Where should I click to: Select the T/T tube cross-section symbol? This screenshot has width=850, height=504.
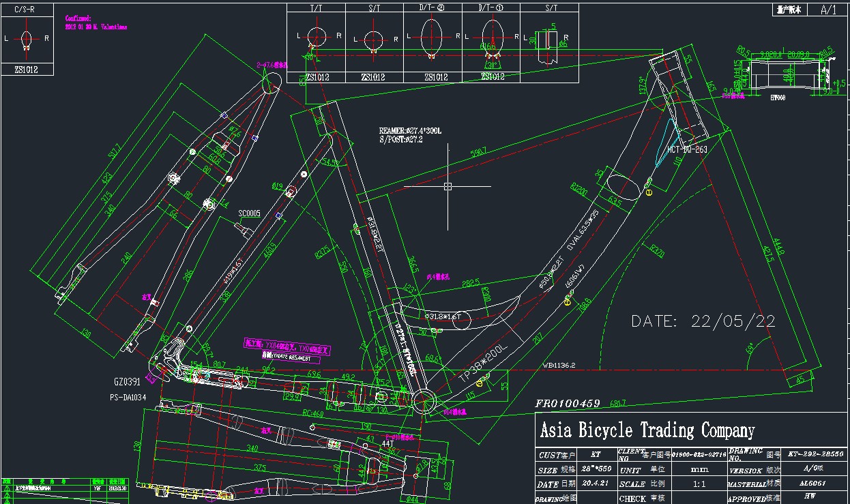click(x=316, y=38)
